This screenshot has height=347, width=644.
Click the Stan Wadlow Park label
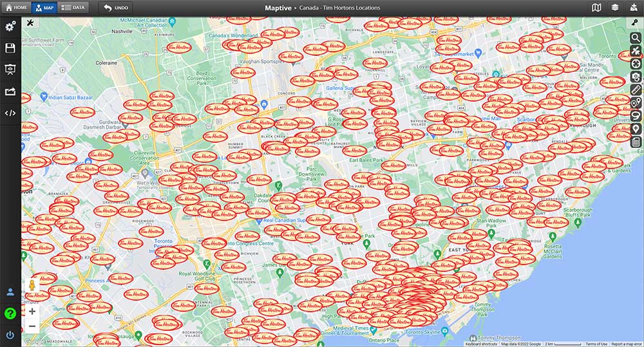click(x=491, y=223)
